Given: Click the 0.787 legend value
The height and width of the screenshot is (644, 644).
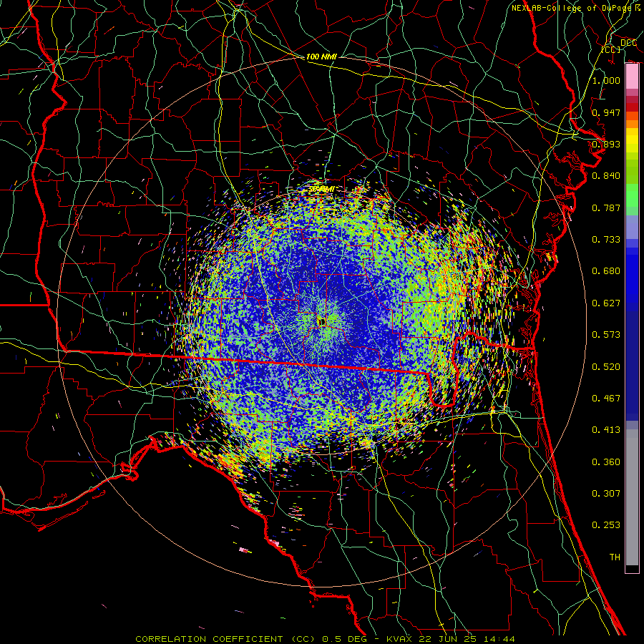Looking at the screenshot, I should [606, 208].
